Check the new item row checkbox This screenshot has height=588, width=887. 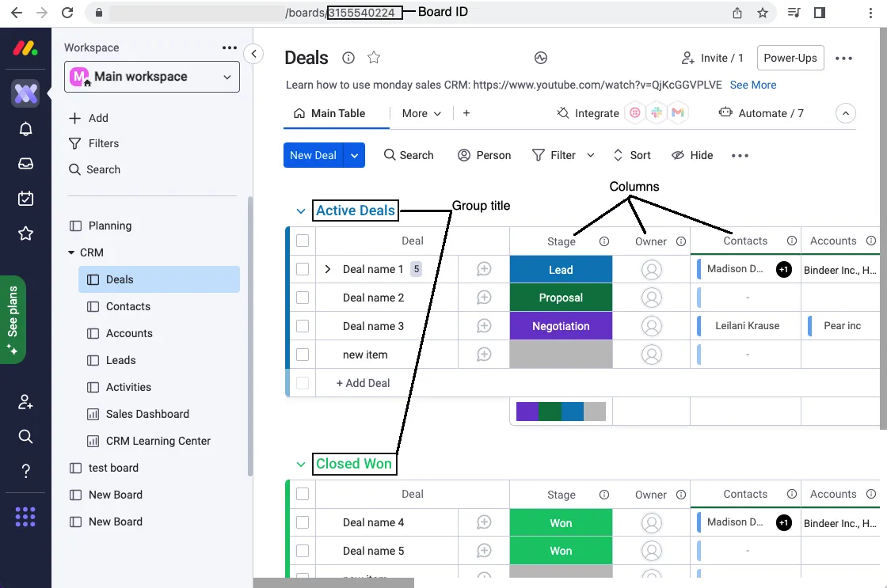point(303,355)
